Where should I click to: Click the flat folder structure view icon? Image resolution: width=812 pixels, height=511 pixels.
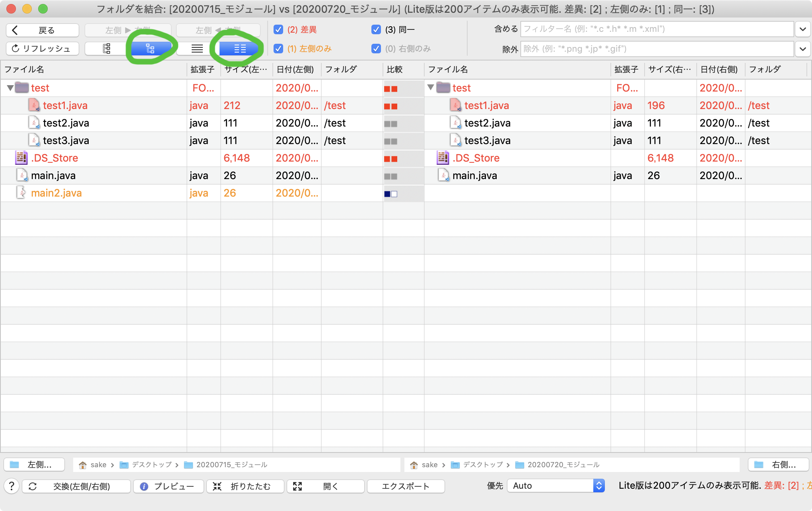tap(107, 49)
